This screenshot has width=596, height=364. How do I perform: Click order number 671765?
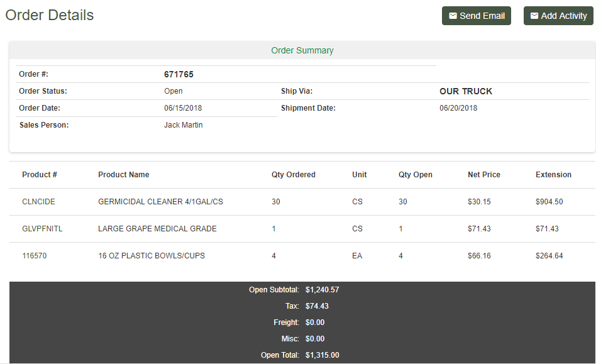(x=179, y=74)
